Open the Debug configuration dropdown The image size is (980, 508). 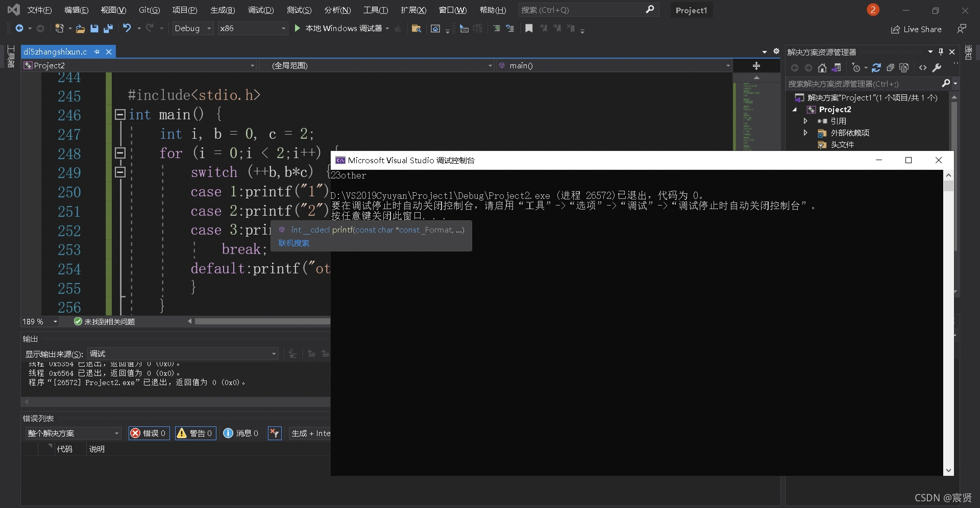click(x=192, y=29)
